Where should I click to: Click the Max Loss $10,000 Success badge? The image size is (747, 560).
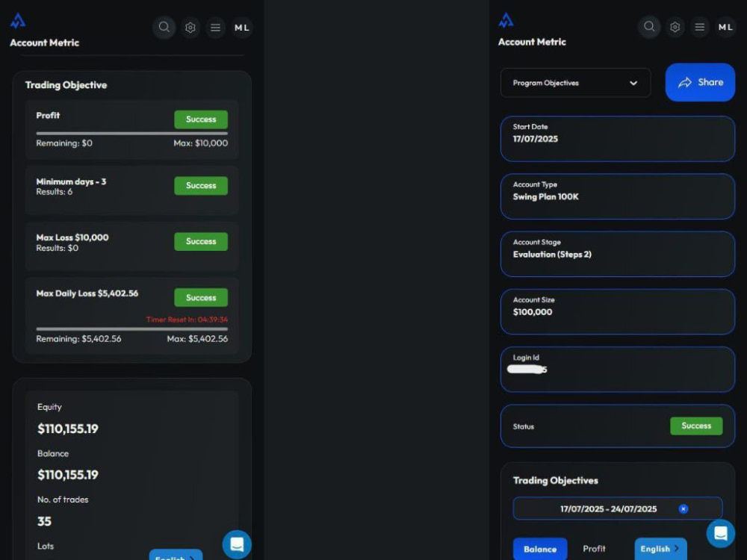(x=200, y=241)
